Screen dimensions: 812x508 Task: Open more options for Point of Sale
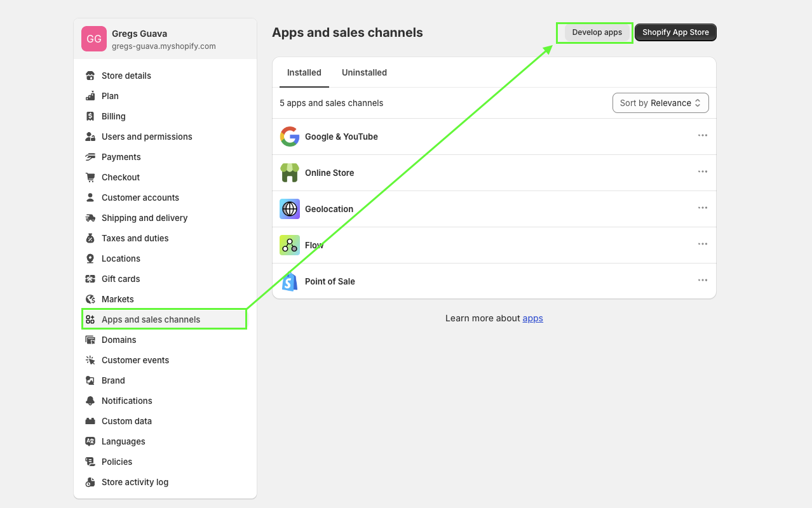coord(703,280)
